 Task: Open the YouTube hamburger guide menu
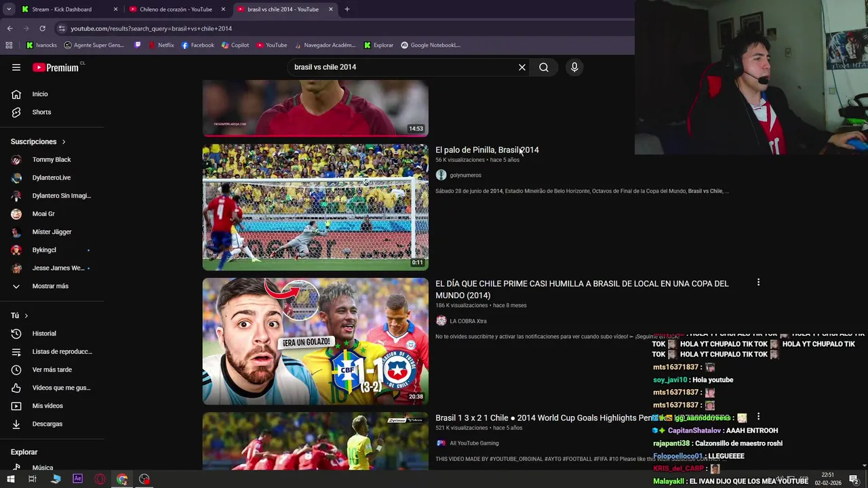pos(16,67)
